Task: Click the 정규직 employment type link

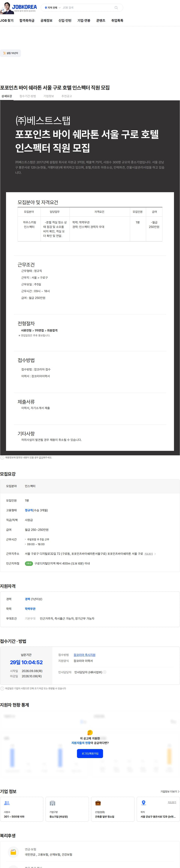Action: point(29,510)
